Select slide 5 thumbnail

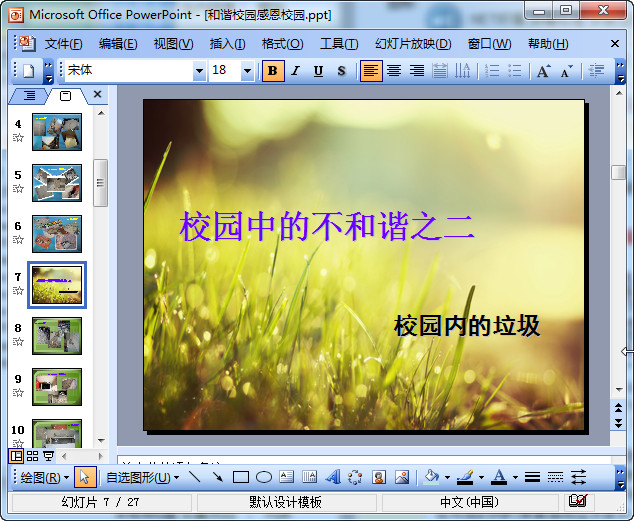tap(57, 183)
